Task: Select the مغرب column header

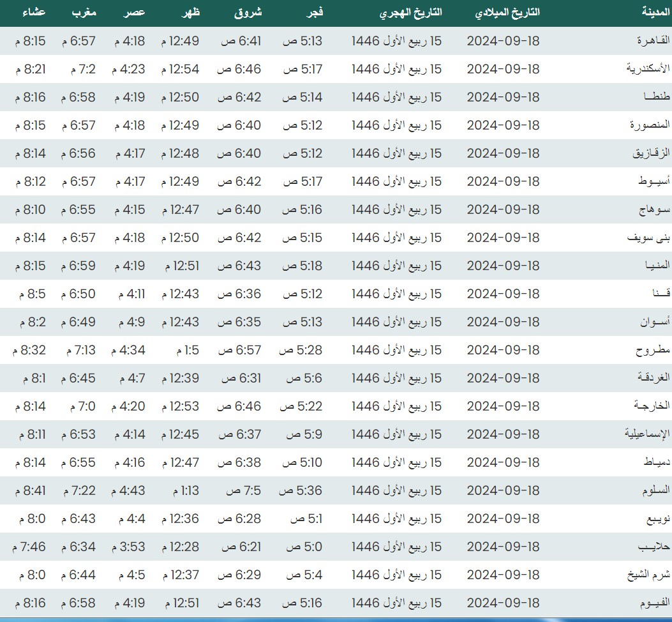Action: pos(83,13)
